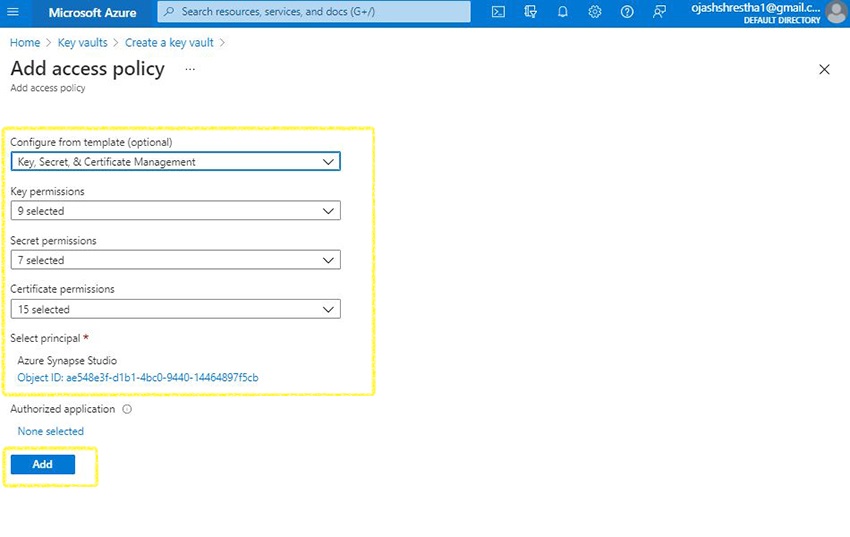Open the ellipsis menu beside page title
850x537 pixels.
(190, 69)
